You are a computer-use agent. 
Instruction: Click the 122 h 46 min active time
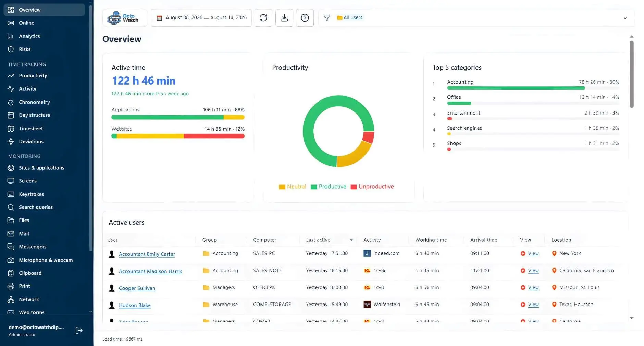point(144,81)
